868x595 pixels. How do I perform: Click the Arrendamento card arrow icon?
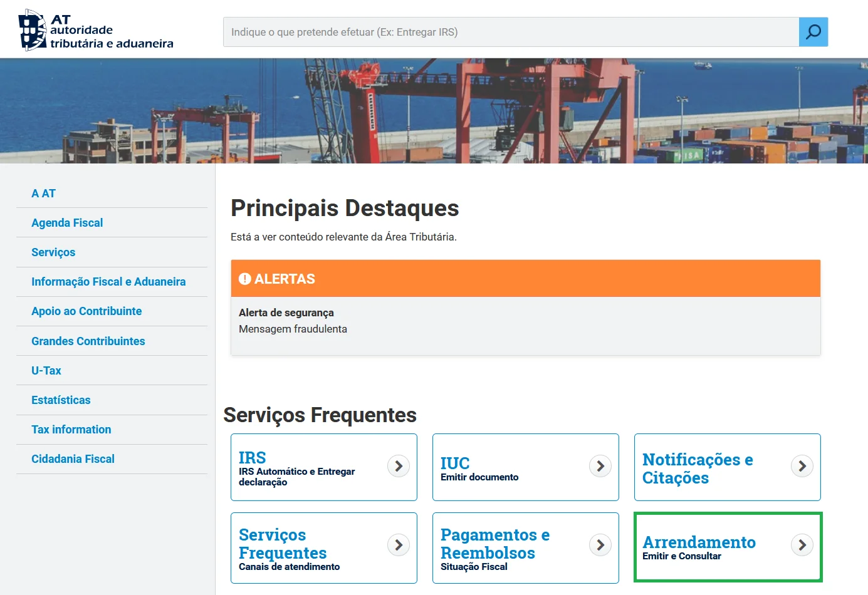click(x=802, y=545)
